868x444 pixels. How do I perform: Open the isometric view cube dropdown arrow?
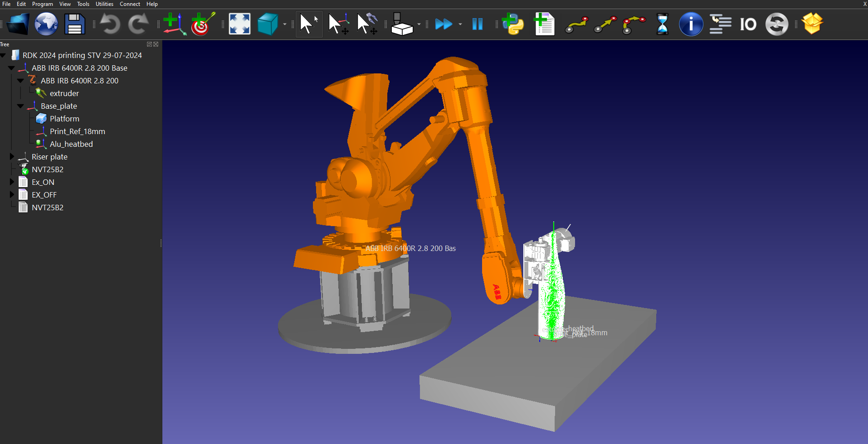coord(285,24)
